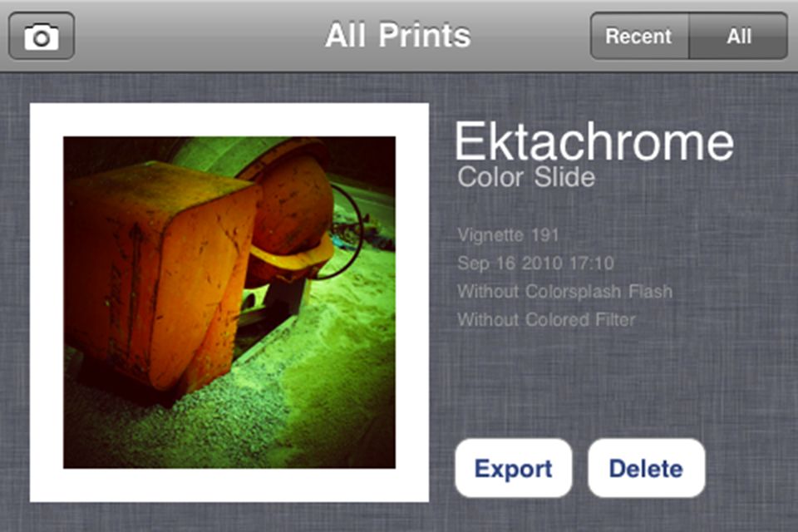Open the camera to take a photo

click(42, 36)
